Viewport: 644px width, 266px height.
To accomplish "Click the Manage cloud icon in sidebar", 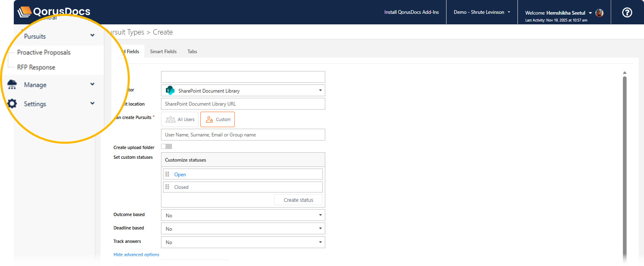I will (12, 84).
